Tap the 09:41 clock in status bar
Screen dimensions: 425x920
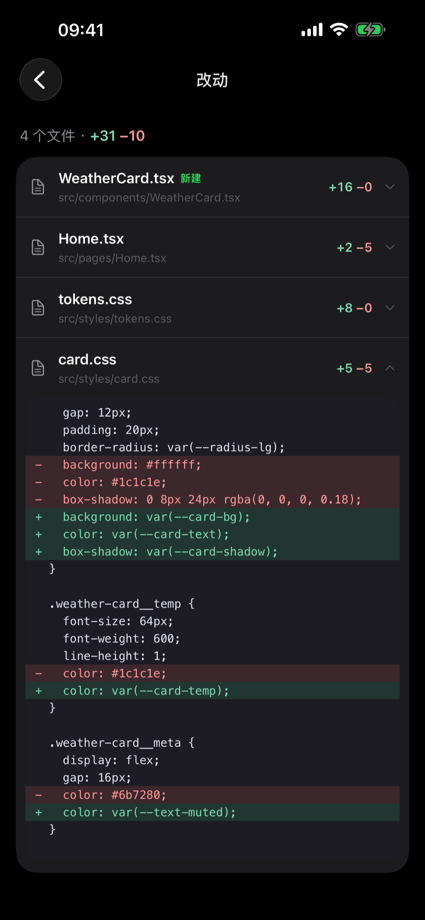[x=80, y=30]
